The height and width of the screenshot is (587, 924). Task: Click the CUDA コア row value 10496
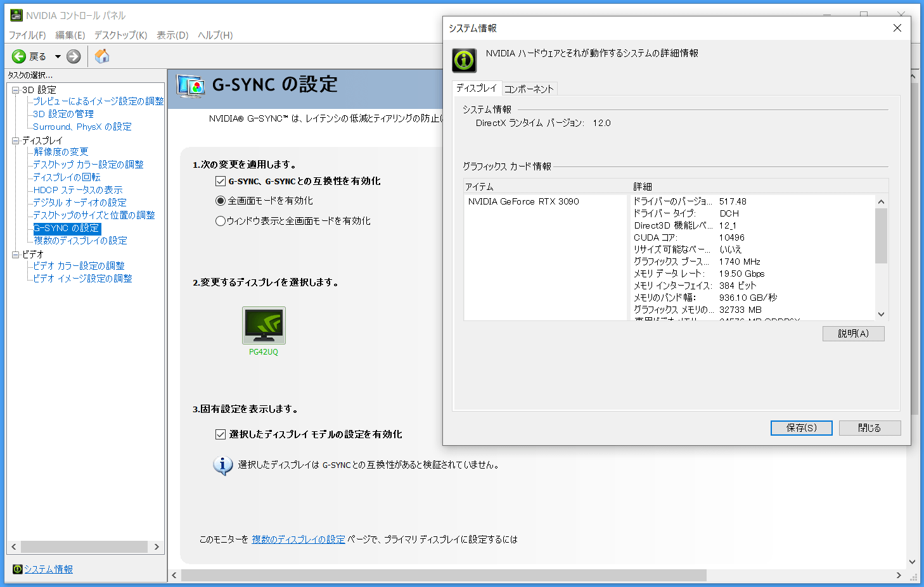click(x=732, y=237)
